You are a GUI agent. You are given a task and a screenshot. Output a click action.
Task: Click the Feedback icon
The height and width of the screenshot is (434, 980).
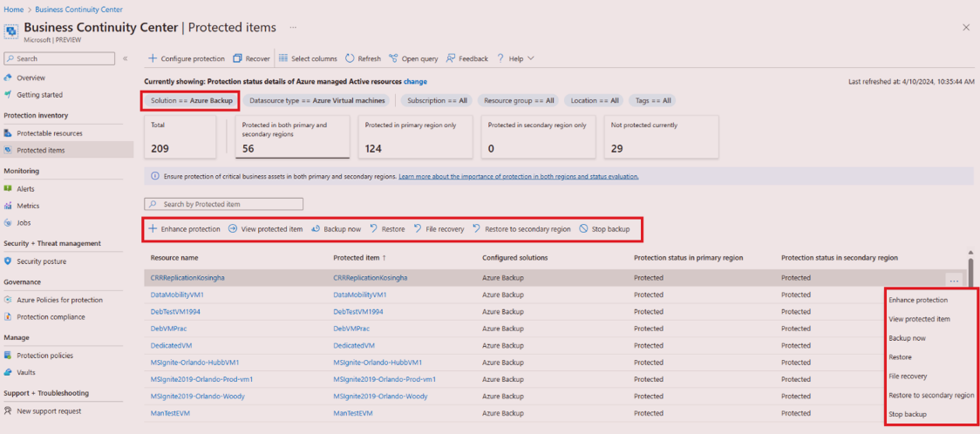(x=451, y=58)
